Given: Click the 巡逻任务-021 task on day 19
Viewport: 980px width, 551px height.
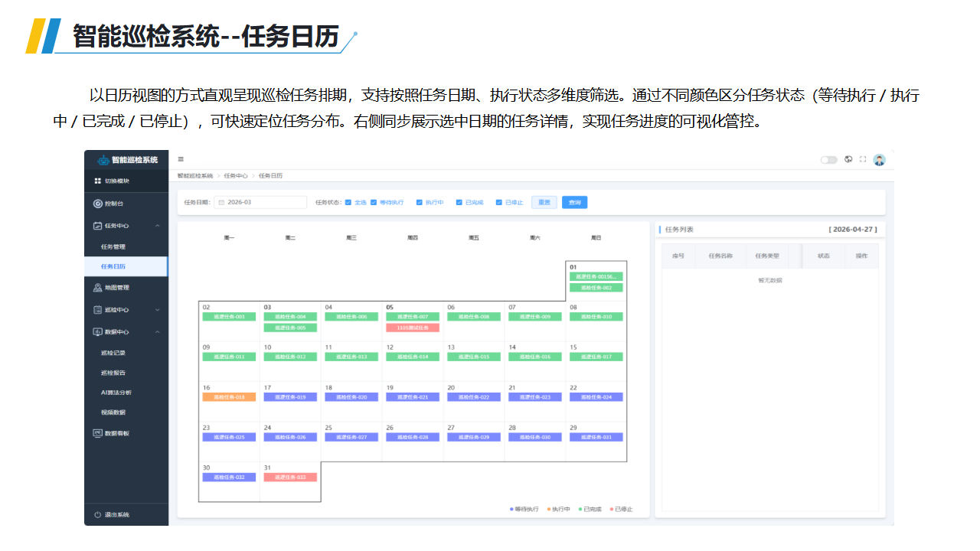Looking at the screenshot, I should (413, 397).
